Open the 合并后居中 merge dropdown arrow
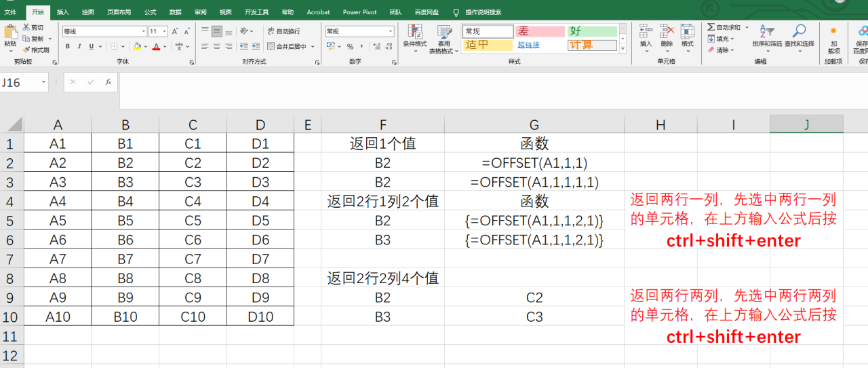868x368 pixels. pos(313,47)
